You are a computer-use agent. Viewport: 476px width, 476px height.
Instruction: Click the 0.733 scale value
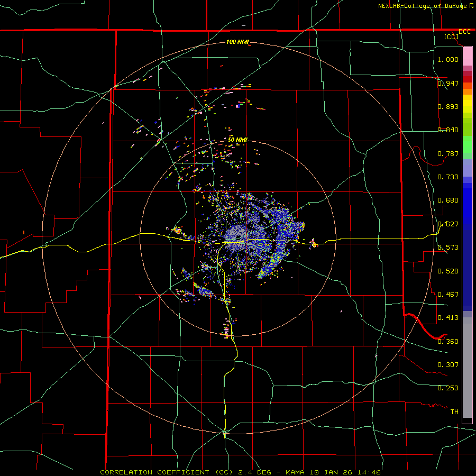pos(448,177)
